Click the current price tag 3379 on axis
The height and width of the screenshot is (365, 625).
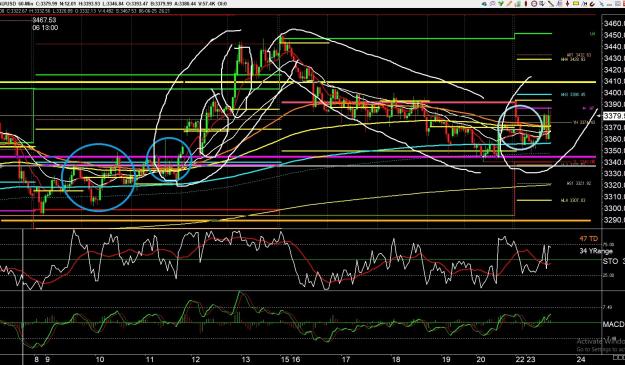[x=614, y=116]
